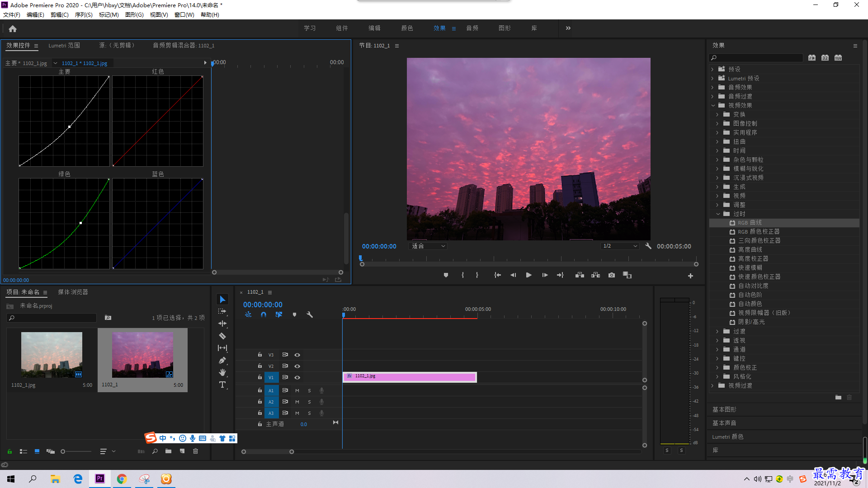The image size is (868, 488).
Task: Collapse the 过时 folder
Action: (x=718, y=214)
